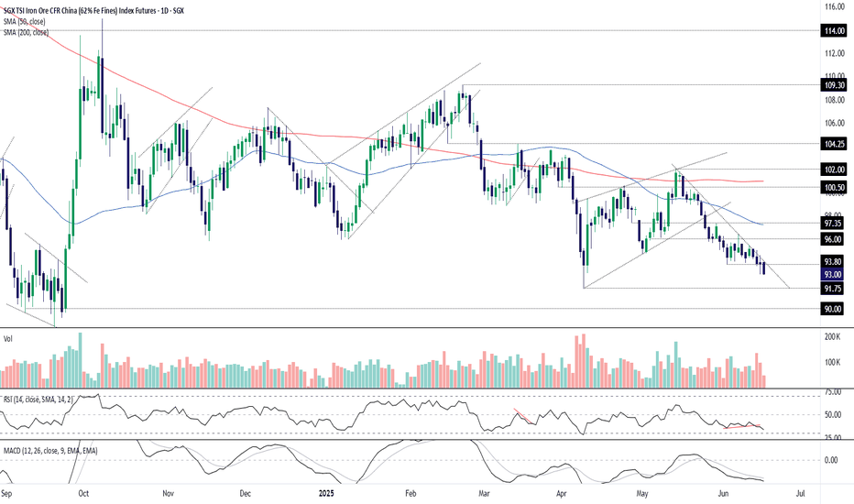Click the 97.35 price level label
The image size is (854, 504).
tap(835, 224)
